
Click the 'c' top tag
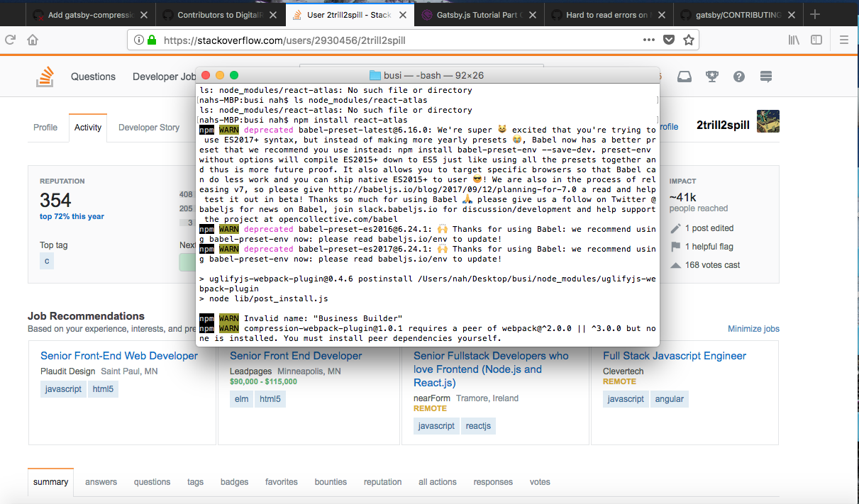(x=47, y=261)
